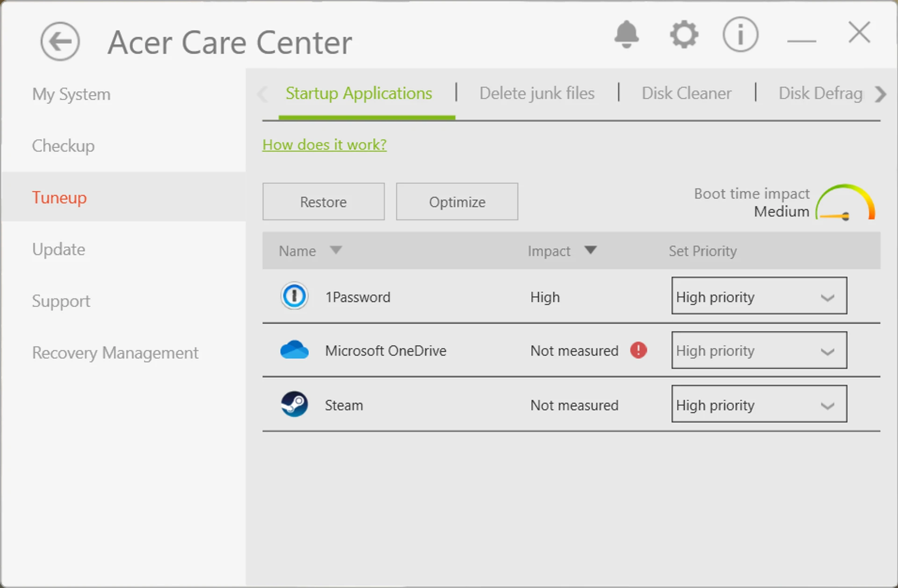Image resolution: width=898 pixels, height=588 pixels.
Task: Click the 'Acer Care Center' title text
Action: (230, 43)
